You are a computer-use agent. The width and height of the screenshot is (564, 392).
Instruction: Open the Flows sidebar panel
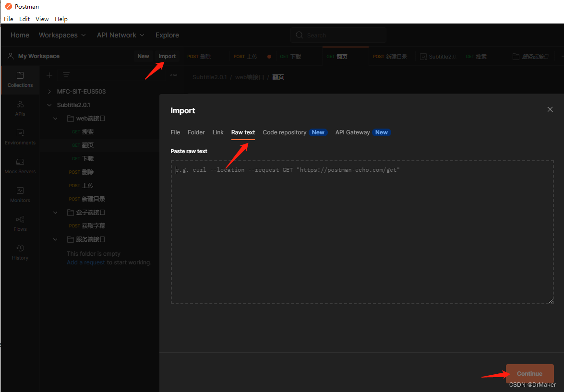click(20, 224)
